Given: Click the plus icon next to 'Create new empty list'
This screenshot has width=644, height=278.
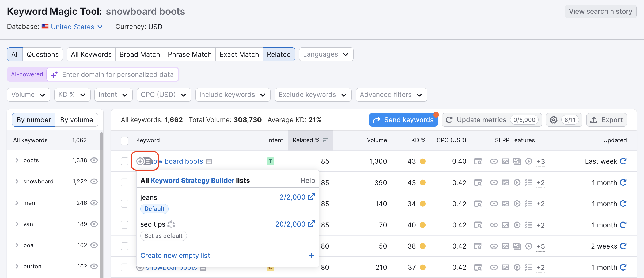Looking at the screenshot, I should click(x=311, y=256).
